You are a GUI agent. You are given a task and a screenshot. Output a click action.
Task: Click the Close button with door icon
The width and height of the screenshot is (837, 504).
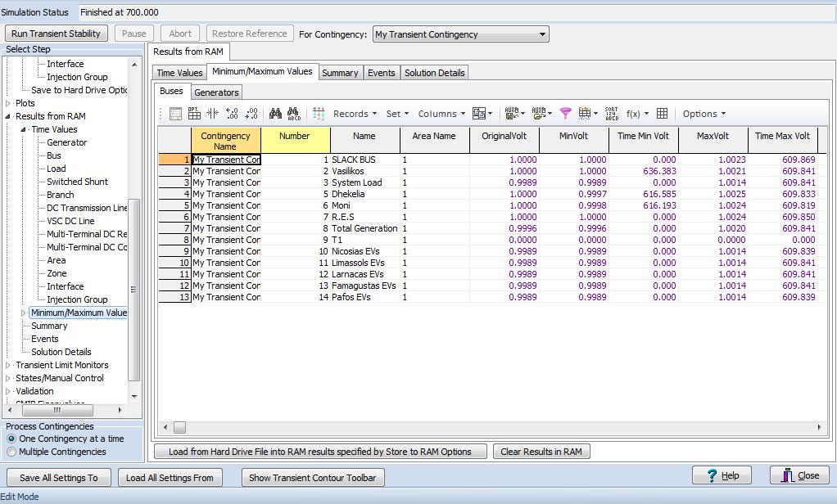coord(799,475)
